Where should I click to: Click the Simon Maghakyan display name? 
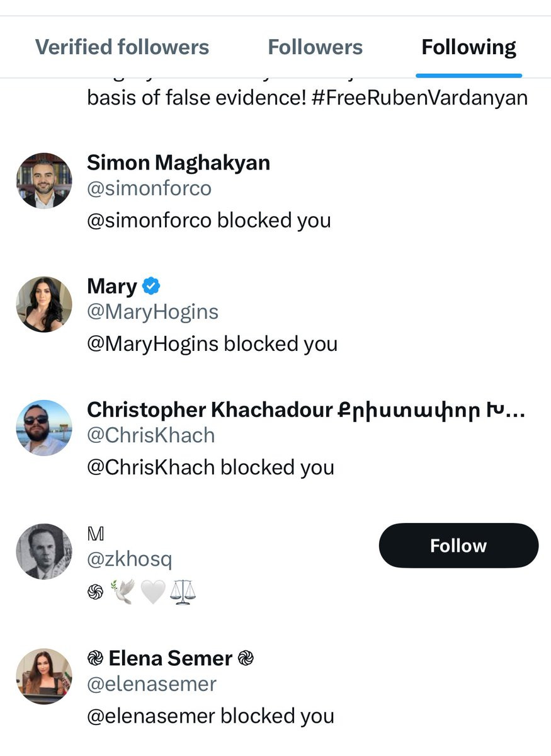tap(178, 163)
